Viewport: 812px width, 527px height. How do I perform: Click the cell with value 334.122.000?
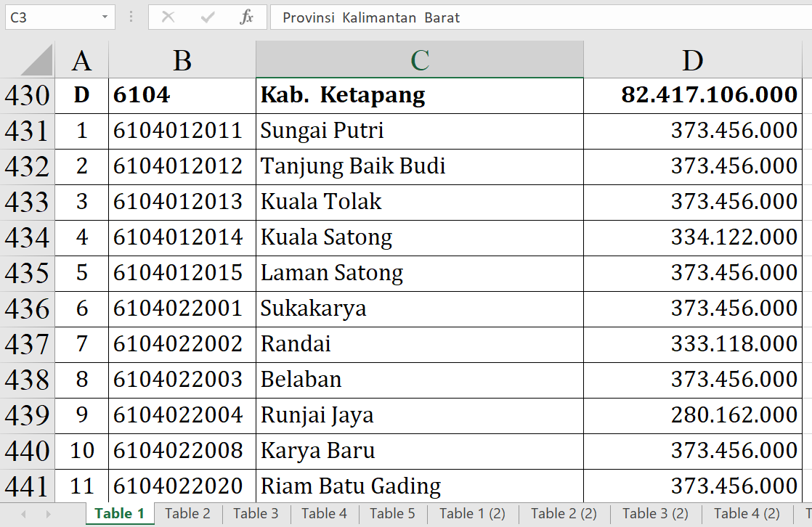coord(692,237)
